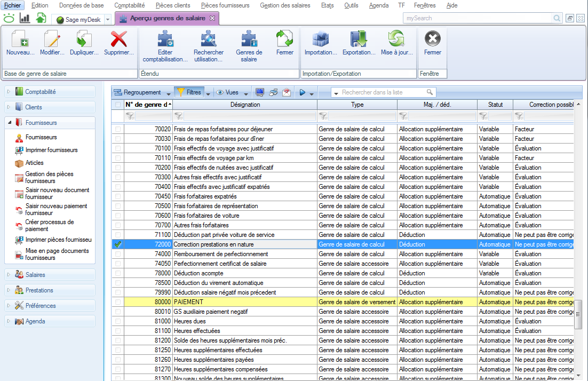Viewport: 588px width, 381px height.
Task: Tick checkbox for row 80000 PAIEMENT
Action: (117, 302)
